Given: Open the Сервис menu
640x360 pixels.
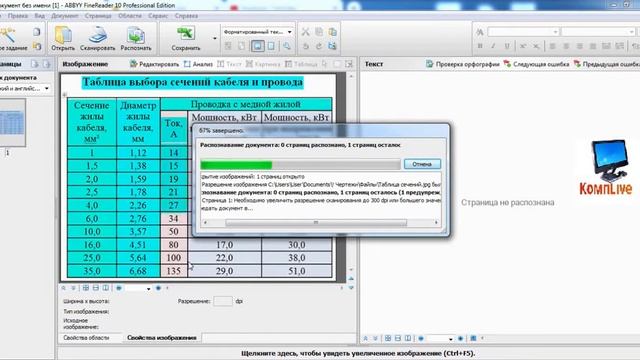Looking at the screenshot, I should (158, 16).
